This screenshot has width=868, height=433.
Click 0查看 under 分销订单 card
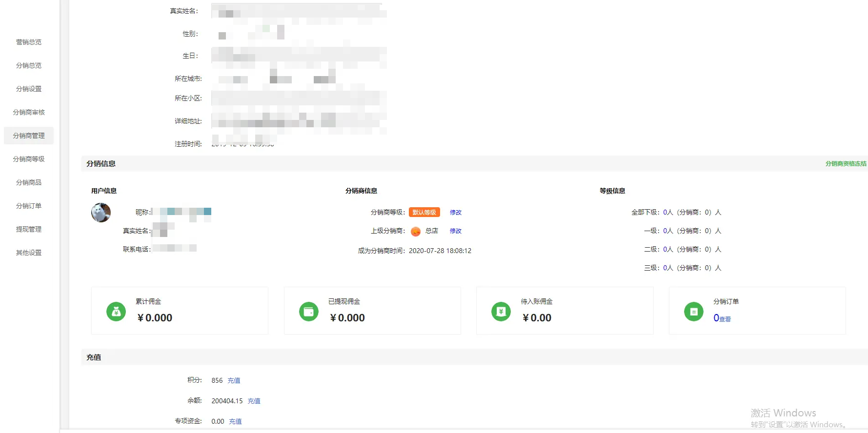tap(722, 318)
